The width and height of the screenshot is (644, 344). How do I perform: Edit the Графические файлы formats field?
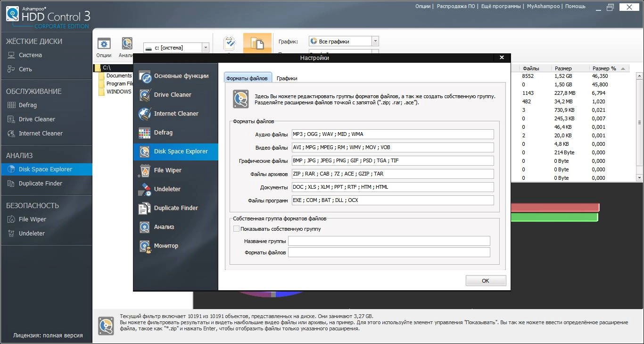(393, 161)
